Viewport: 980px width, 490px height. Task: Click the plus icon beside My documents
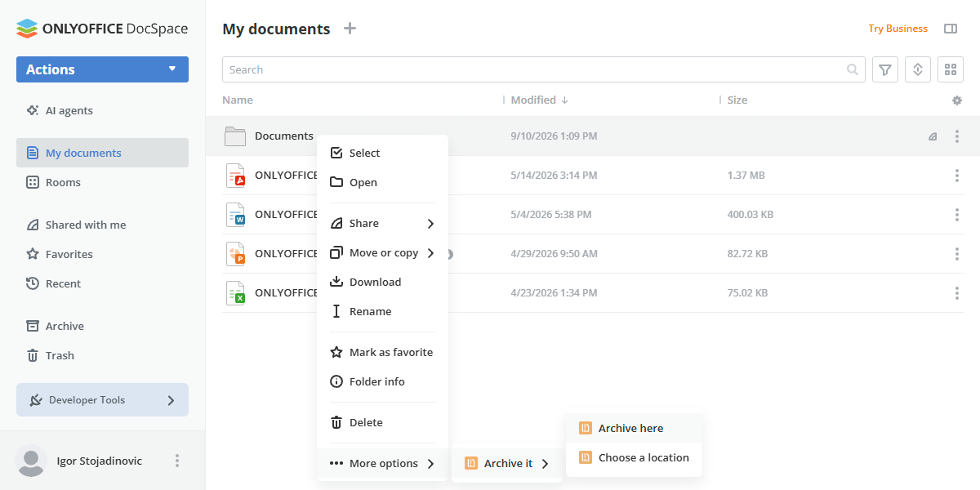tap(350, 29)
